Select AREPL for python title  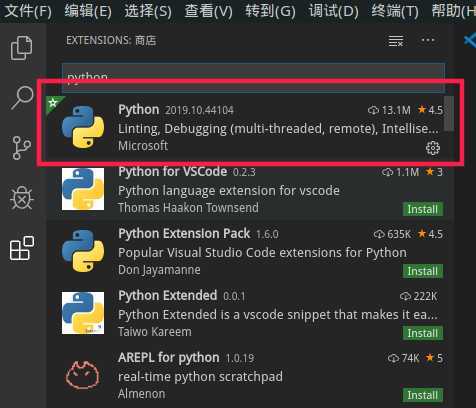pos(169,358)
